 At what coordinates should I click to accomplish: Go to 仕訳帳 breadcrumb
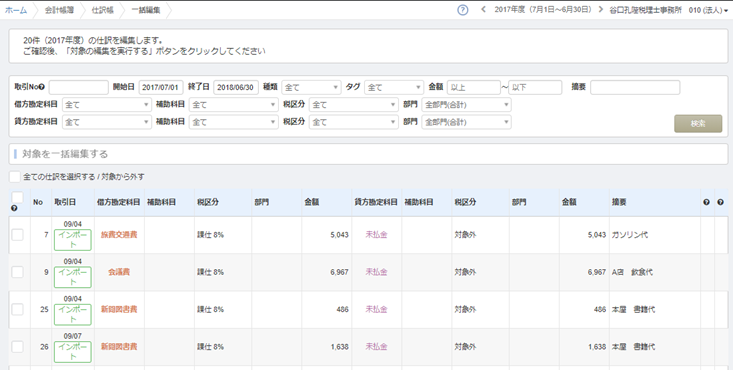pyautogui.click(x=102, y=10)
